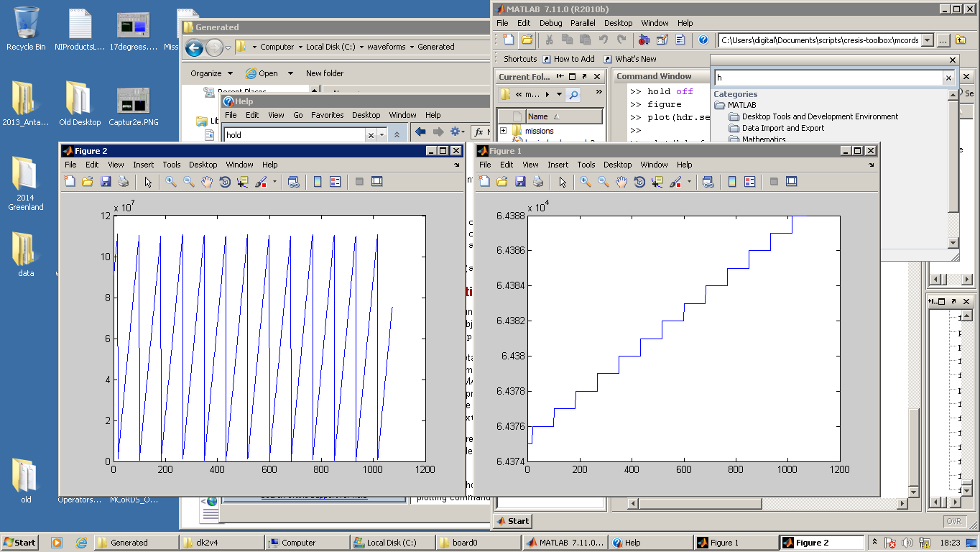
Task: Activate Data Cursor tool in Figure 1
Action: click(657, 182)
